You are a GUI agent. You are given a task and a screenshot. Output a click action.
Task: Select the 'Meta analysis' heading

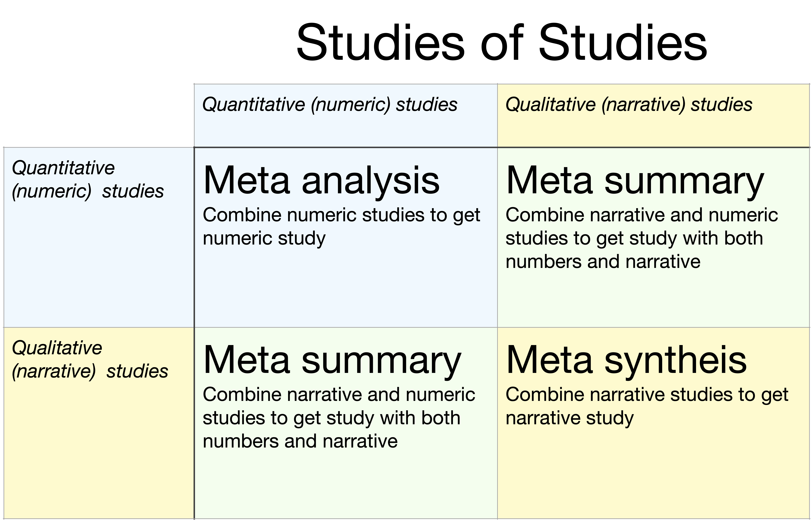coord(321,181)
